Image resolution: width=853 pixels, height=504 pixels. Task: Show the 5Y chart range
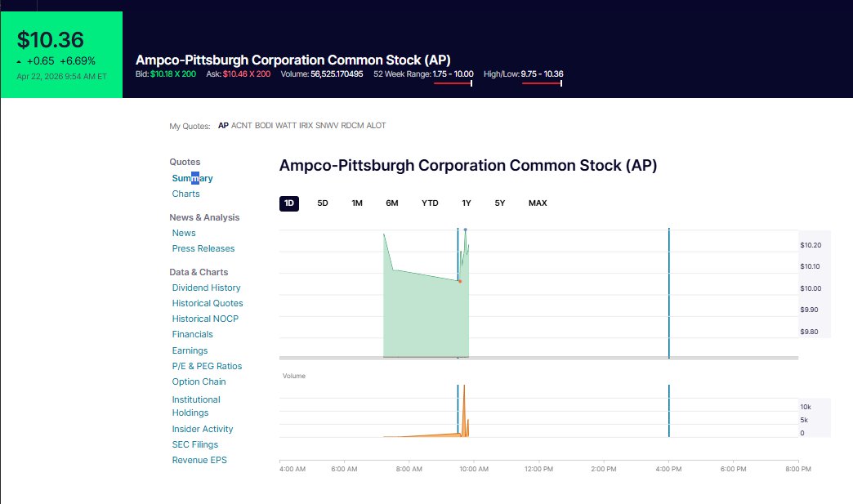(x=500, y=203)
